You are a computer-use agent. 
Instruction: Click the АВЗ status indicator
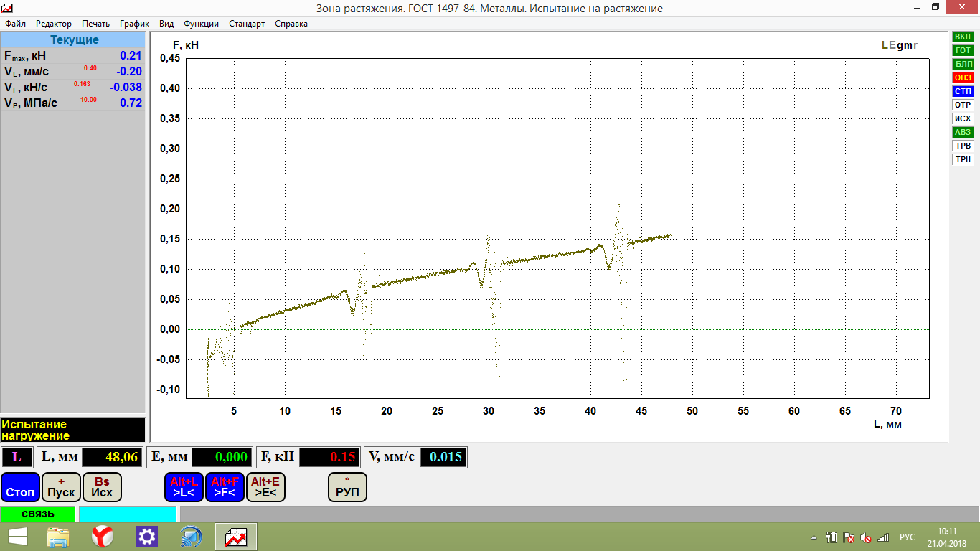(963, 132)
